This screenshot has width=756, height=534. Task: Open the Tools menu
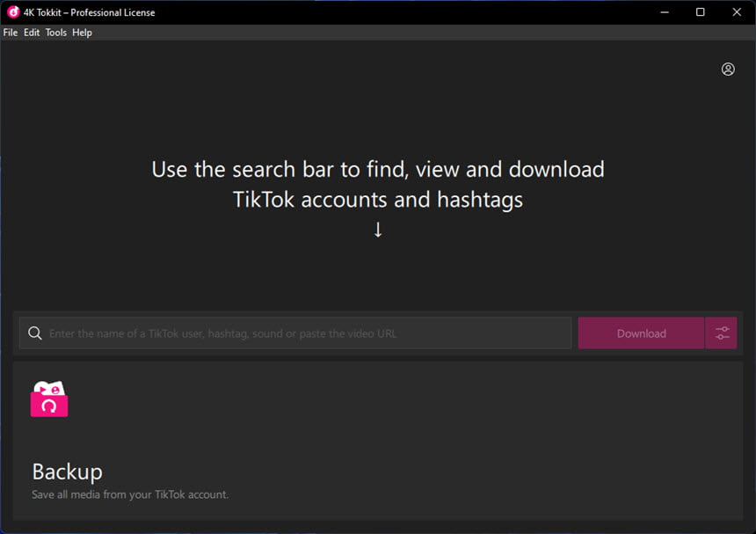pos(56,33)
